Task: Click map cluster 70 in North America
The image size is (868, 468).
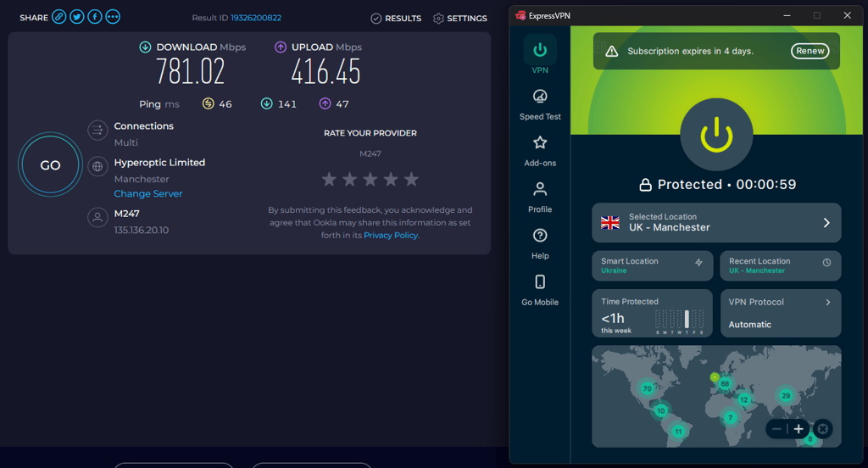Action: [x=647, y=388]
